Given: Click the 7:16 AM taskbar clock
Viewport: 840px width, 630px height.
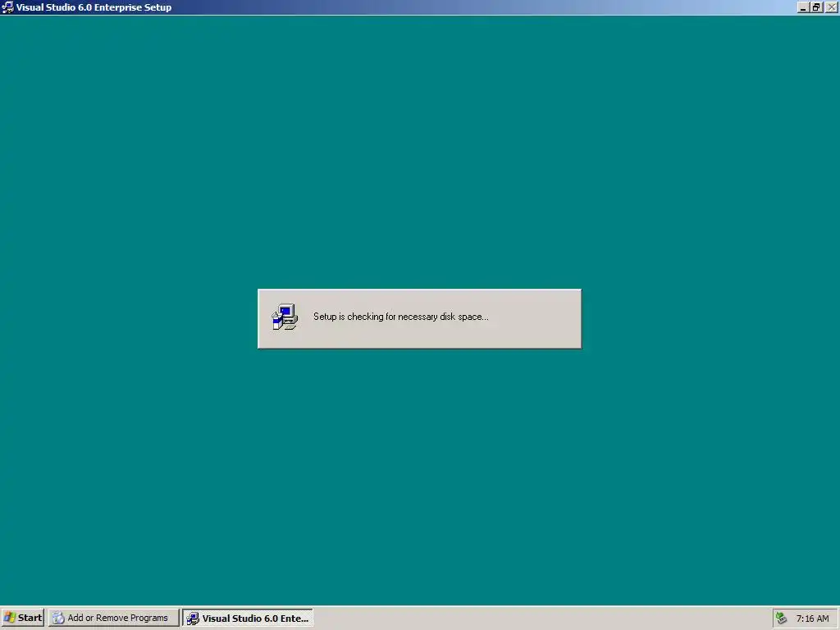Looking at the screenshot, I should coord(812,619).
